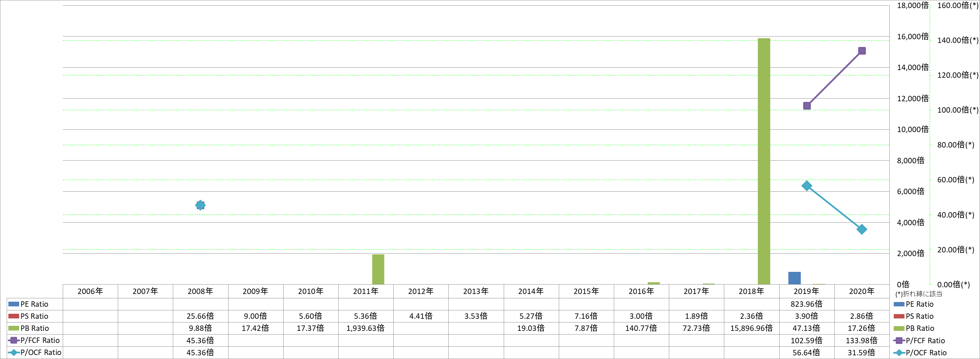This screenshot has width=980, height=359.
Task: Click the 18,000倍 axis label
Action: click(x=913, y=5)
